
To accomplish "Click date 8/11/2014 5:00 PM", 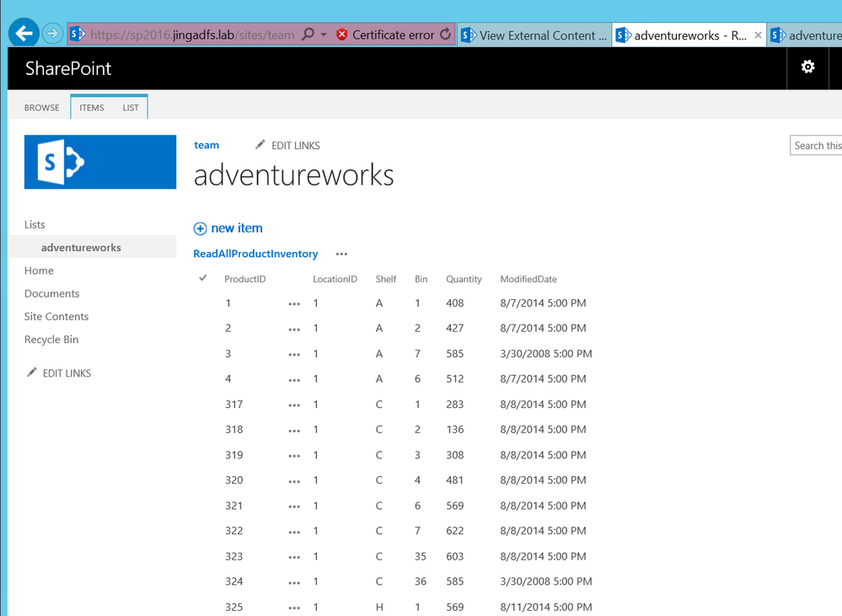I will (x=546, y=607).
